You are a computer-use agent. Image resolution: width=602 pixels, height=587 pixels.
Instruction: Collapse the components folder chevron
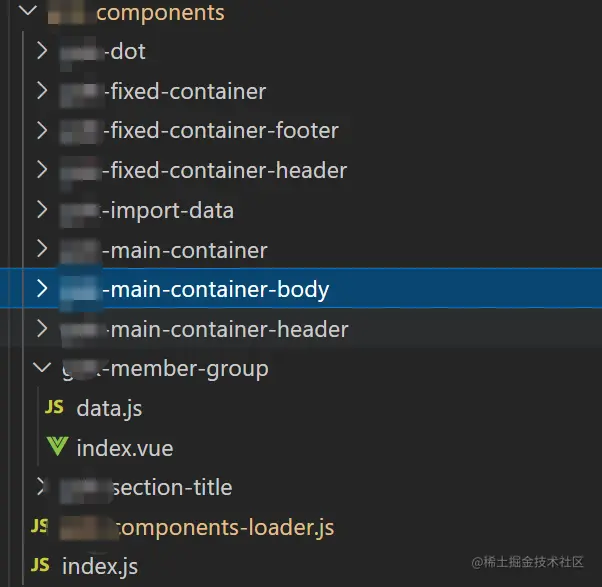27,12
